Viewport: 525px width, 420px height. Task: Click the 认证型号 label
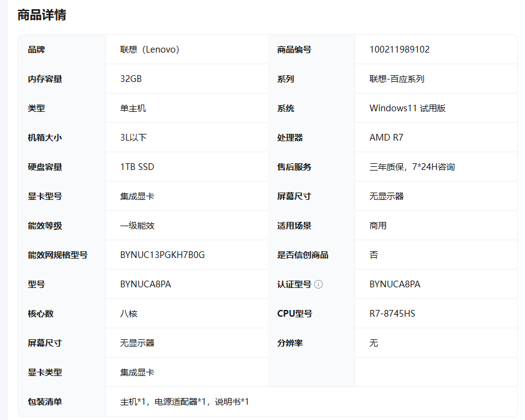tap(294, 284)
